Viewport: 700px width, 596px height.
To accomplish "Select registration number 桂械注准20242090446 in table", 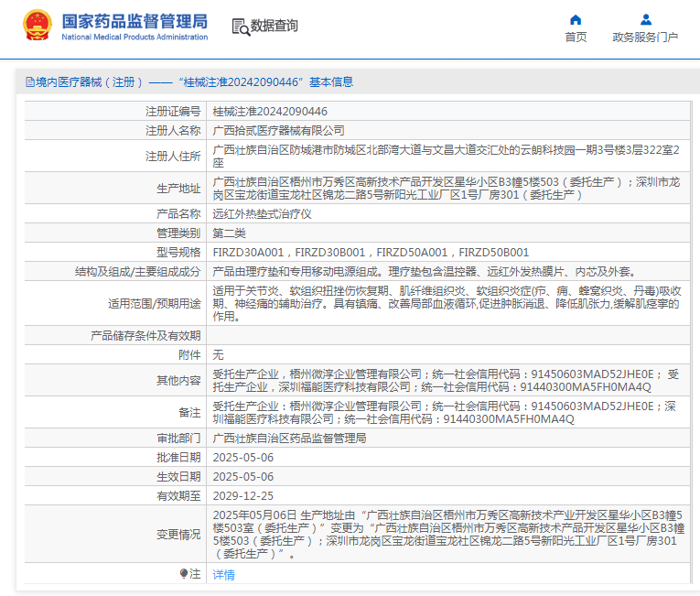I will pos(270,111).
